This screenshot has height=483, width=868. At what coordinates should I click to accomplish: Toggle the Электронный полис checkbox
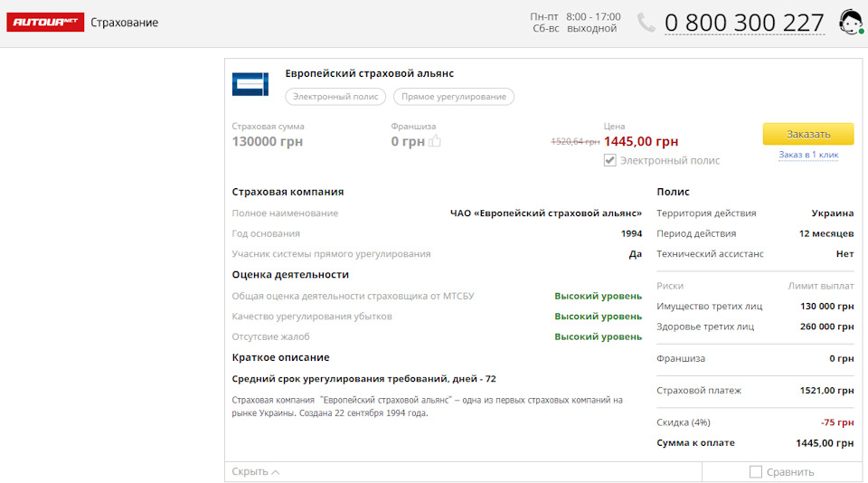(x=609, y=160)
